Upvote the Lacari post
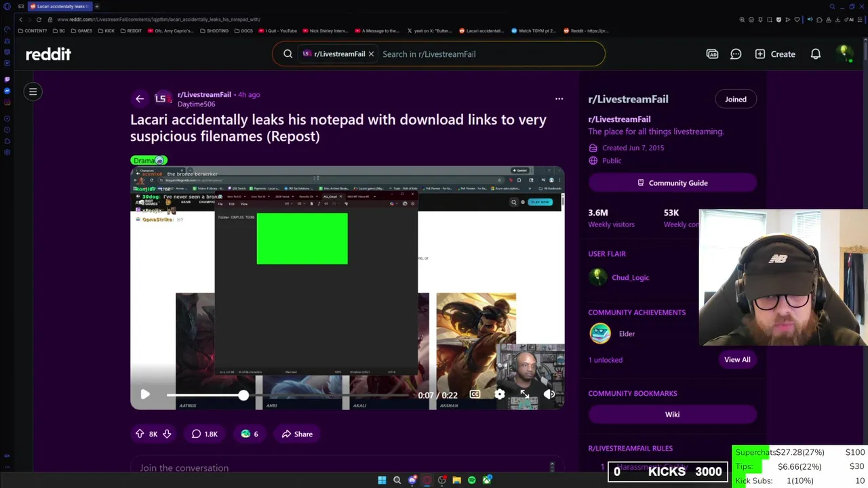Viewport: 868px width, 488px height. click(x=140, y=434)
